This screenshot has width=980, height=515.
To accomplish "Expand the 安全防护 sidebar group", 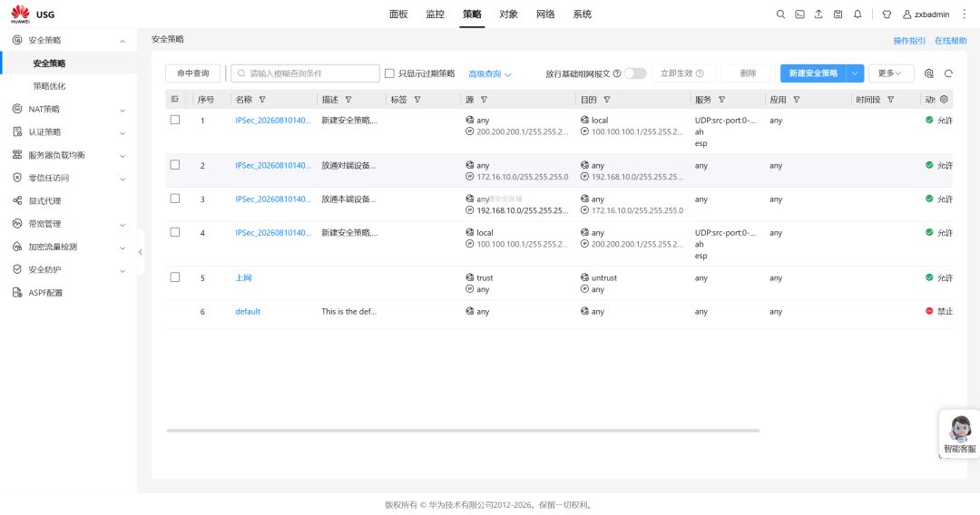I will [x=122, y=271].
